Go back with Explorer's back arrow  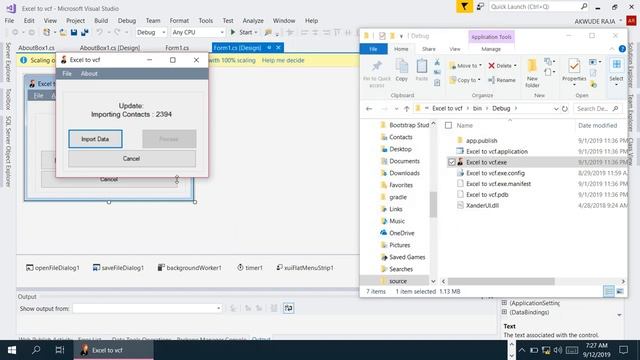[x=369, y=109]
